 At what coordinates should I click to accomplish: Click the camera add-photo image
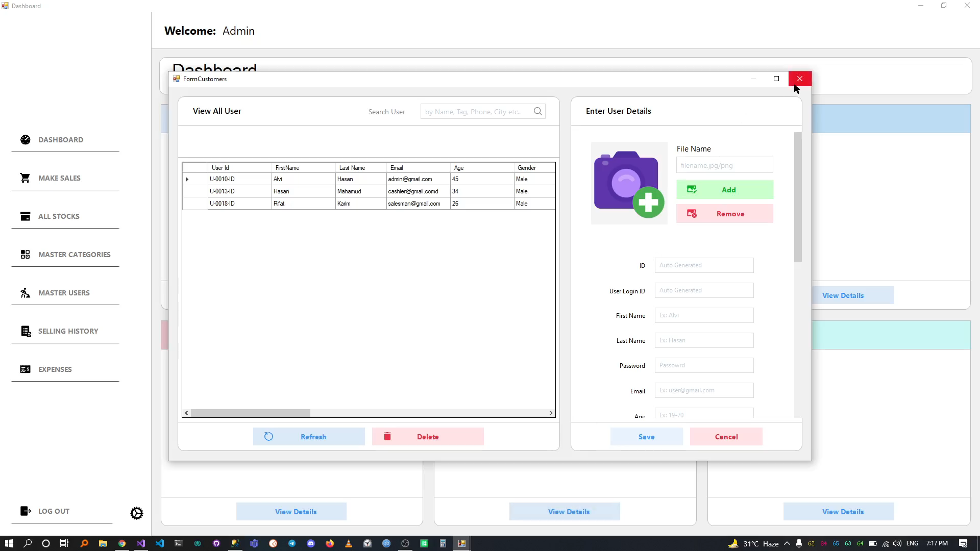(x=629, y=183)
